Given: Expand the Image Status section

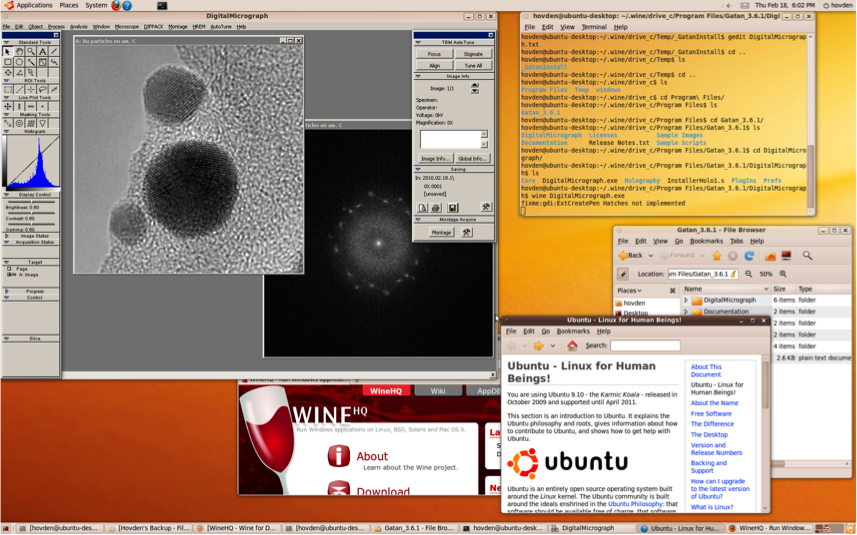Looking at the screenshot, I should pyautogui.click(x=7, y=236).
